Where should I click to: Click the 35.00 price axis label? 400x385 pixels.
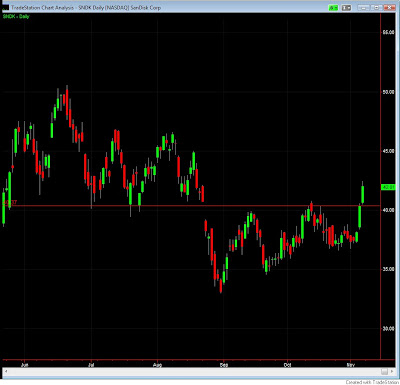tap(388, 269)
